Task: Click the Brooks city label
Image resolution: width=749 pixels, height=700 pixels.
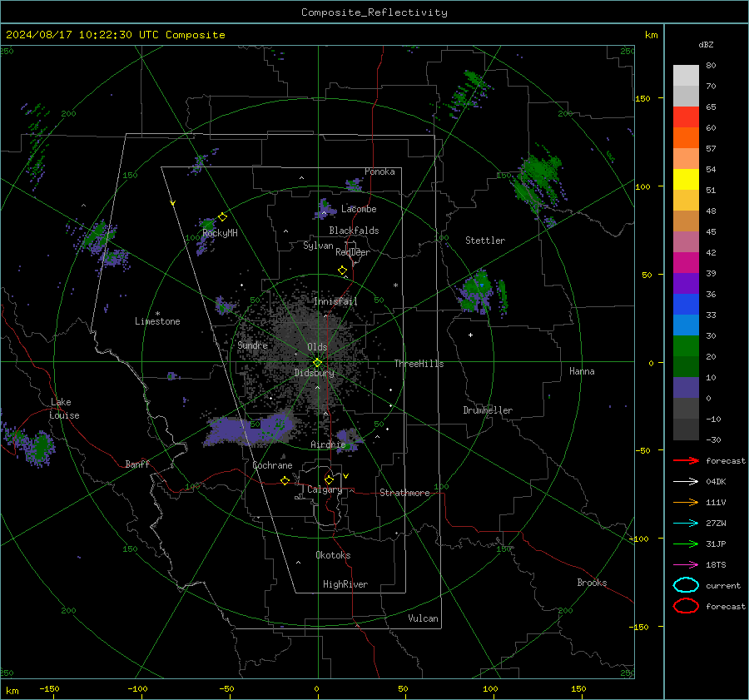Action: point(592,583)
